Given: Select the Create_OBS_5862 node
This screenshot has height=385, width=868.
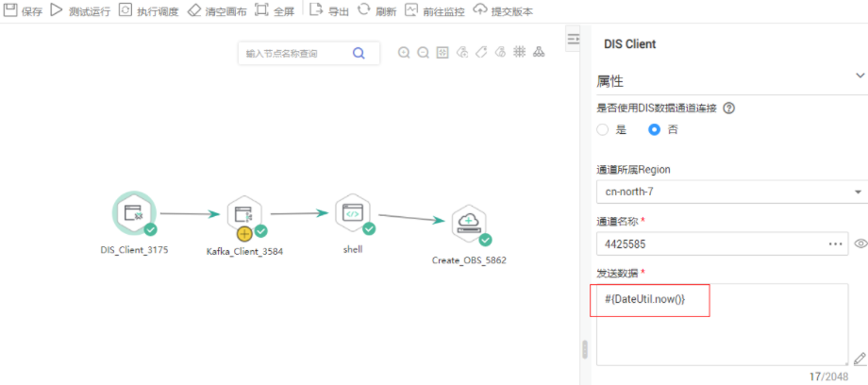Looking at the screenshot, I should [x=469, y=224].
